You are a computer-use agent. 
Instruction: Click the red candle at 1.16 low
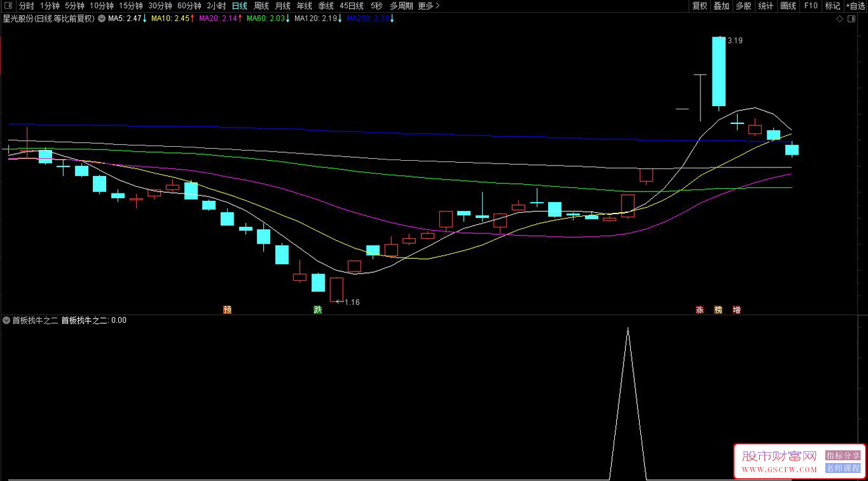click(x=336, y=290)
